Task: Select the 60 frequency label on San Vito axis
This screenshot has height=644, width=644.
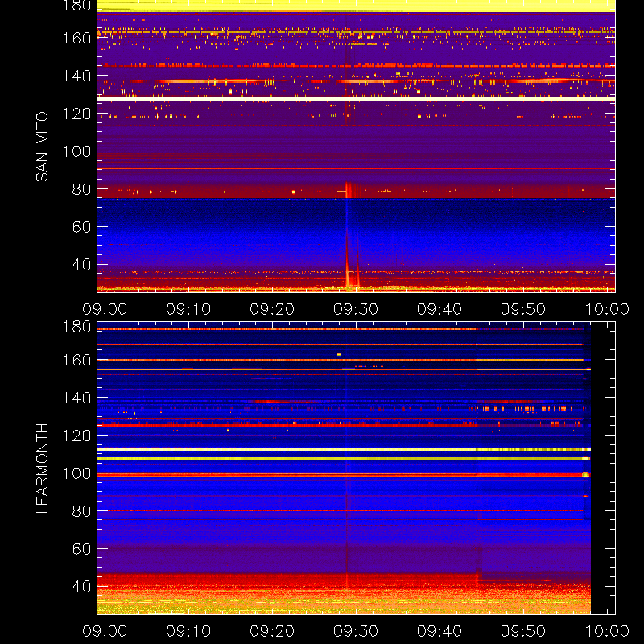Action: [81, 227]
